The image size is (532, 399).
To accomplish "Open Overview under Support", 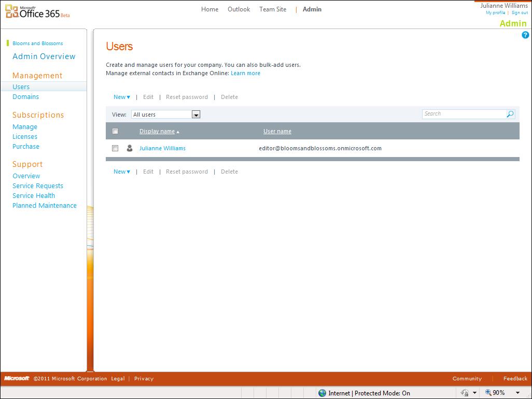I will (26, 176).
